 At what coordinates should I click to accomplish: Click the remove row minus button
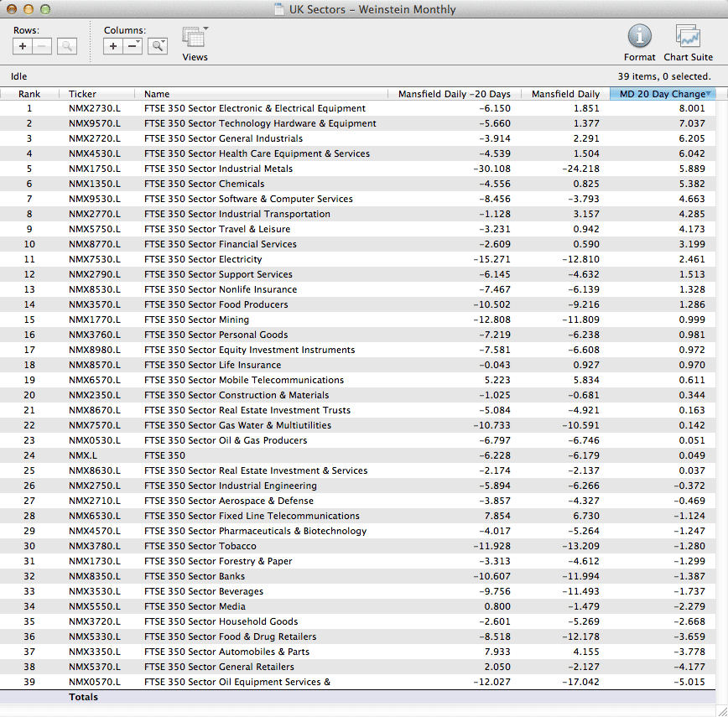[44, 46]
